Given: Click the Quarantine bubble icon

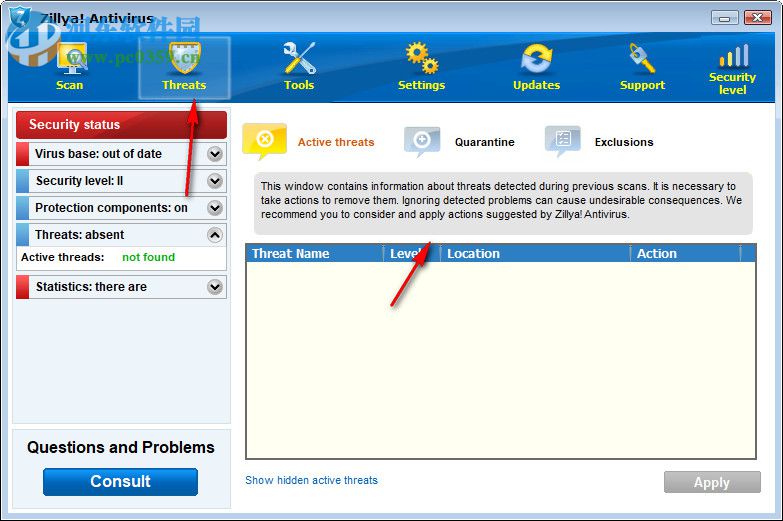Looking at the screenshot, I should pyautogui.click(x=422, y=141).
